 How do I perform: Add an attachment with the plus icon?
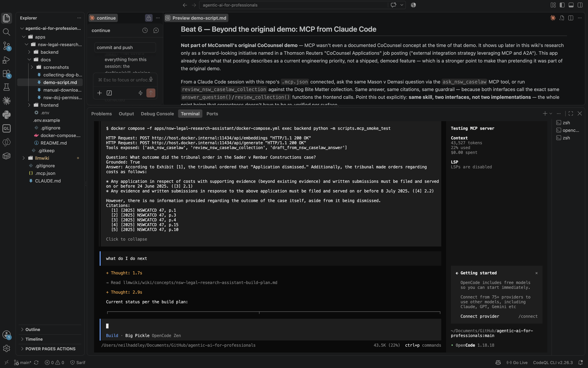pos(99,93)
